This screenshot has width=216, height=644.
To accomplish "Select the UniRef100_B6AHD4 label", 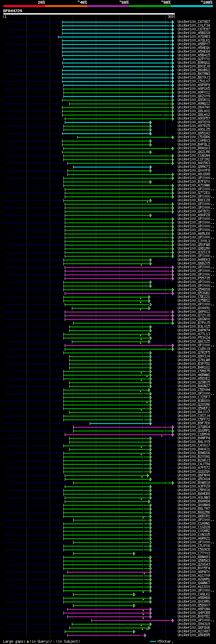I will (194, 501).
